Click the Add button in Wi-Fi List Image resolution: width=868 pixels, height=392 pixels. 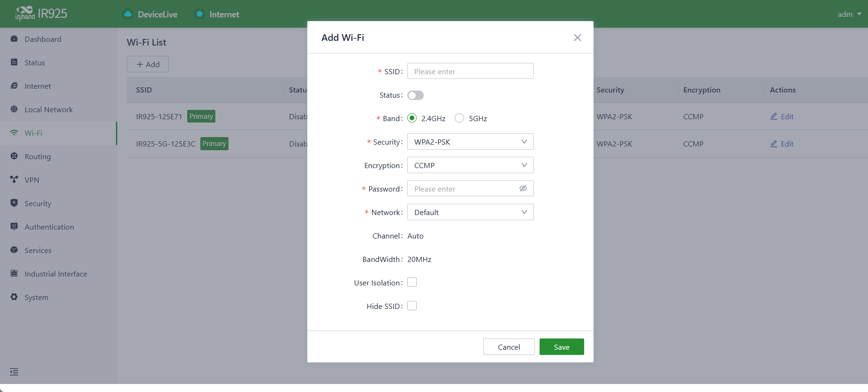[148, 64]
